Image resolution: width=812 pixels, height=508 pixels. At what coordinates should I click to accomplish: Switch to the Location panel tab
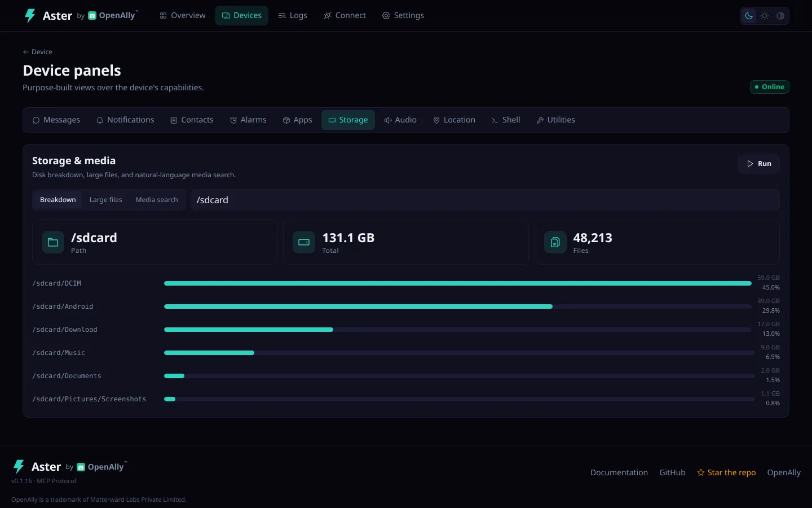point(454,120)
